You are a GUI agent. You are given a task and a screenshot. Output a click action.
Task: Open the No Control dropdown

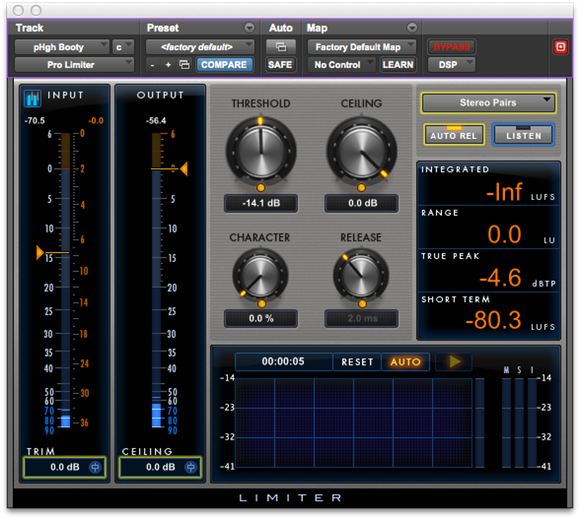click(341, 65)
